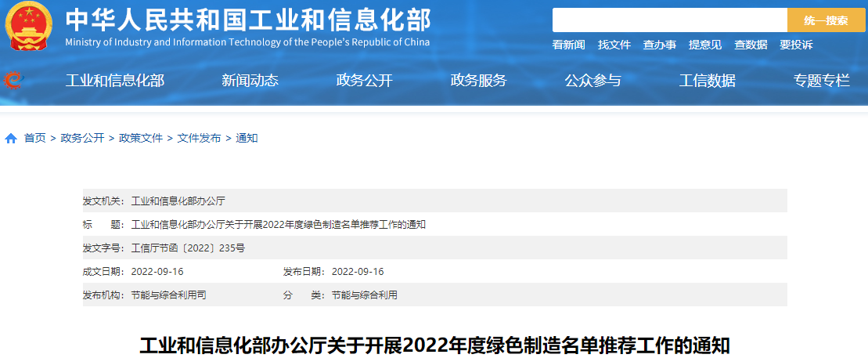Screen dimensions: 868x358
Task: Click the home icon in breadcrumb
Action: pyautogui.click(x=11, y=139)
